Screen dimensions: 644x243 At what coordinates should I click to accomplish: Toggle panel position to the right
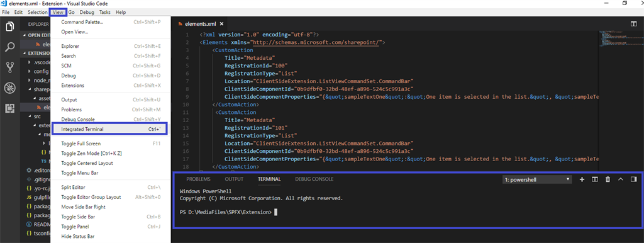[x=634, y=179]
